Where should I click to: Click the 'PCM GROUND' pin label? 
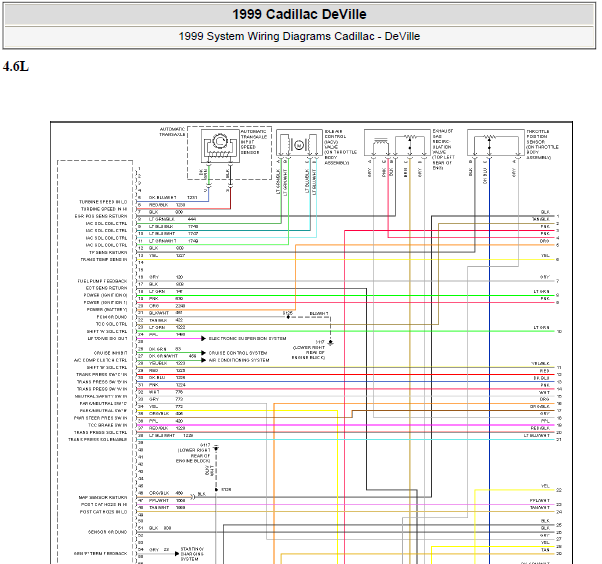pos(112,317)
